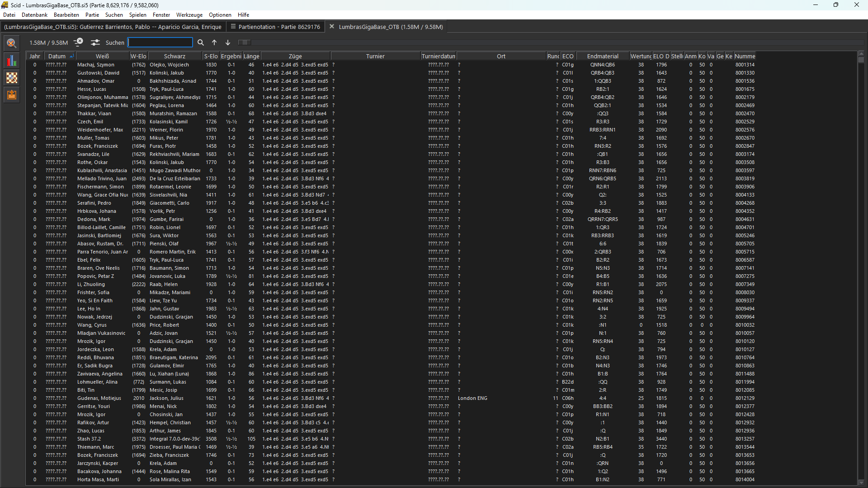Open the Datenbank menu

tap(34, 15)
